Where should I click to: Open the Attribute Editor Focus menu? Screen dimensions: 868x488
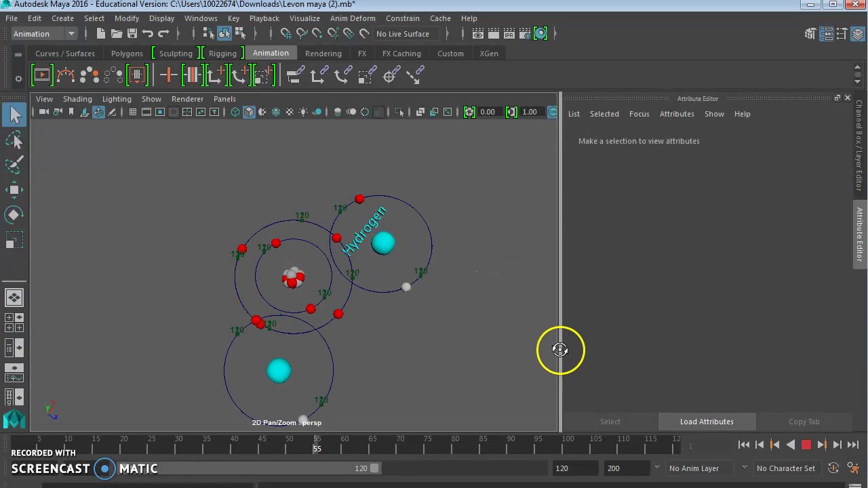[639, 114]
